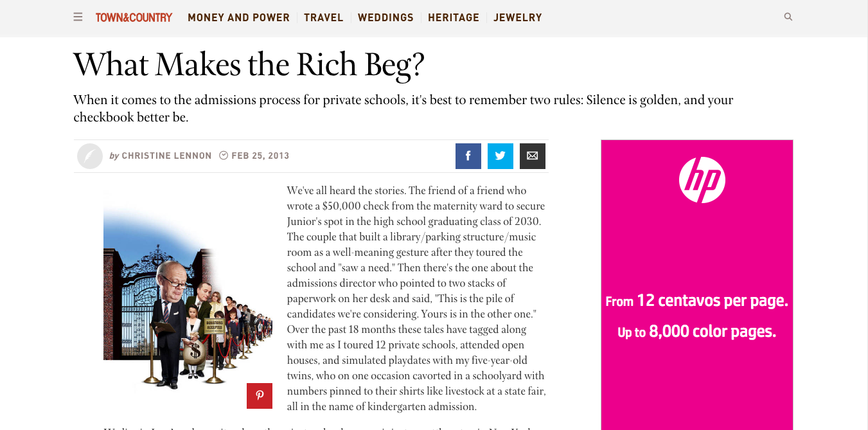Pin the illustration with Pinterest button
Viewport: 868px width, 430px height.
[260, 396]
